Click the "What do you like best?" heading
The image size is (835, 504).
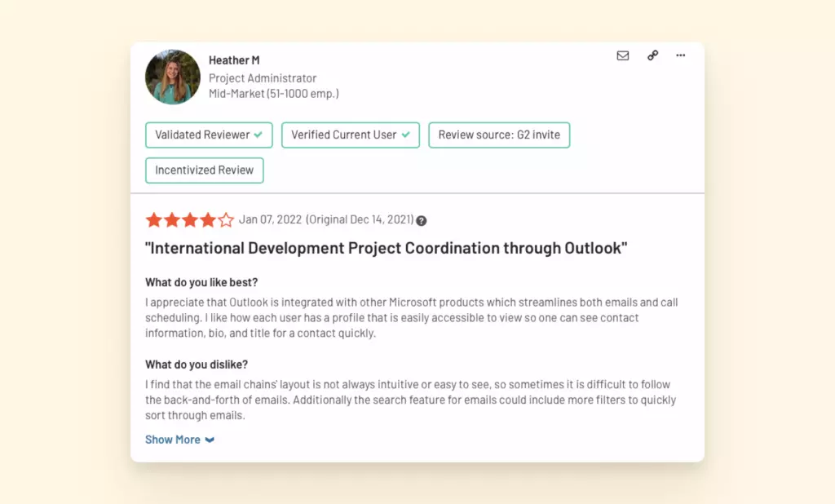click(x=201, y=282)
